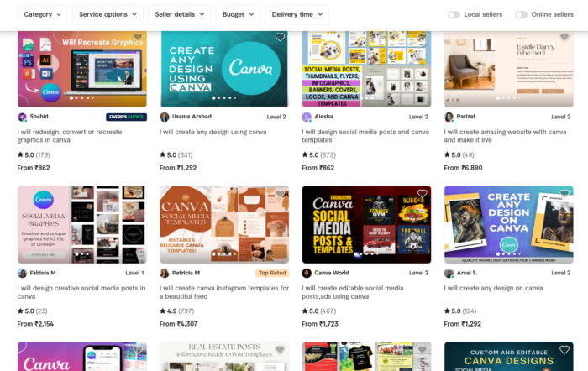Click rating '5.0 (467)'

point(318,311)
